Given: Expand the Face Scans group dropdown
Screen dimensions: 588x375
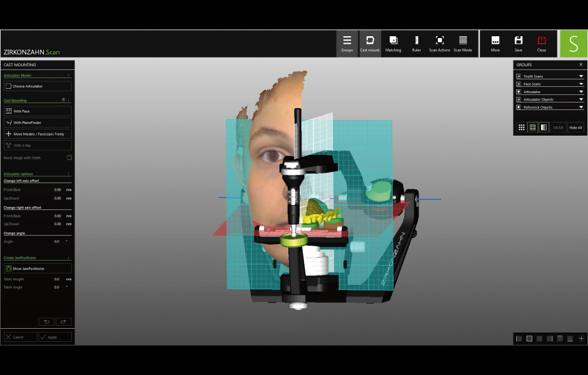Looking at the screenshot, I should click(581, 84).
